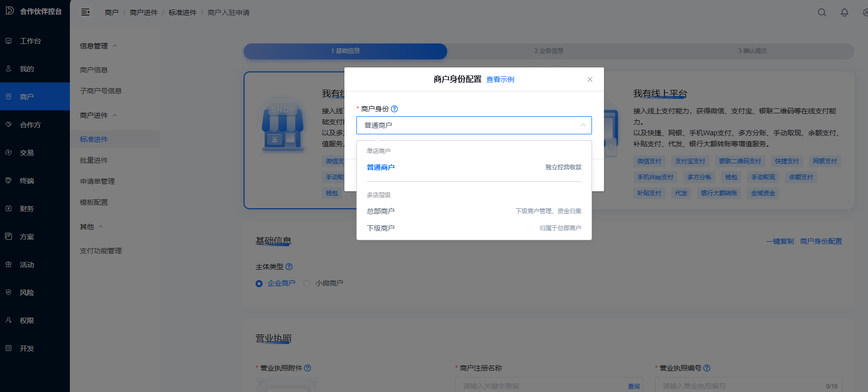Screen dimensions: 868x392
Task: Open 批量进件 in the side menu
Action: pyautogui.click(x=94, y=160)
